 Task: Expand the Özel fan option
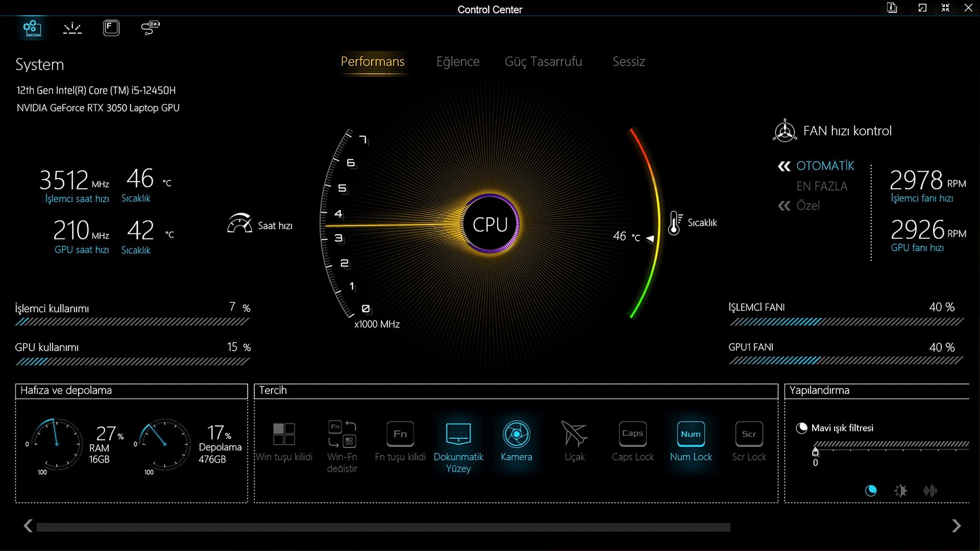click(x=807, y=206)
